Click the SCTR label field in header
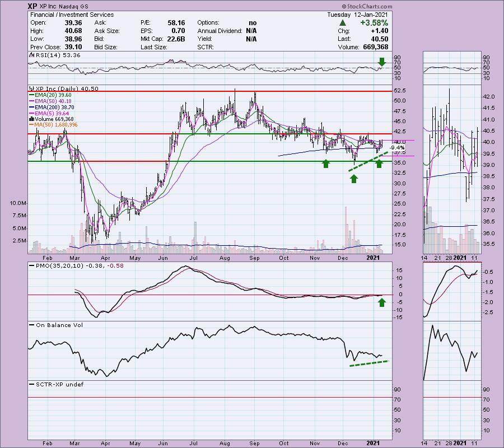504x448 pixels. click(x=205, y=47)
